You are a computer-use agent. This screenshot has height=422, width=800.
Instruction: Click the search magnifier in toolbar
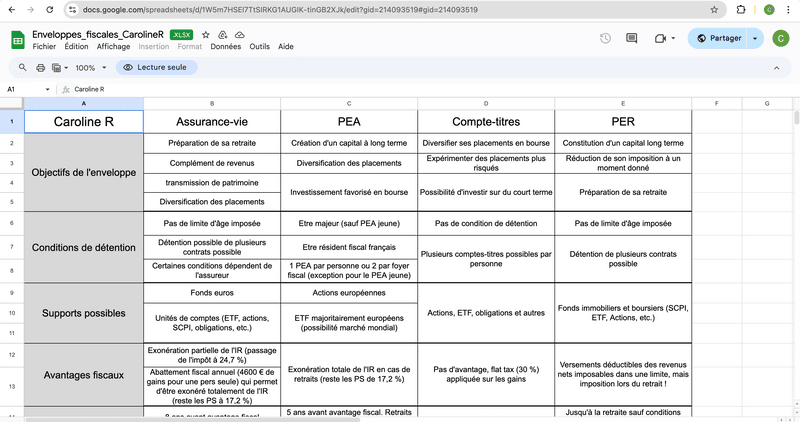[x=22, y=67]
